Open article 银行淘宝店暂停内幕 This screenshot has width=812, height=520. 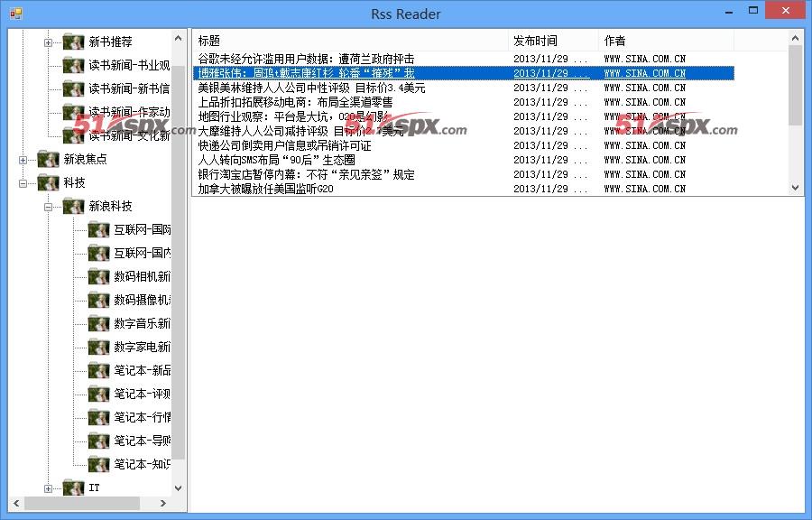point(306,174)
